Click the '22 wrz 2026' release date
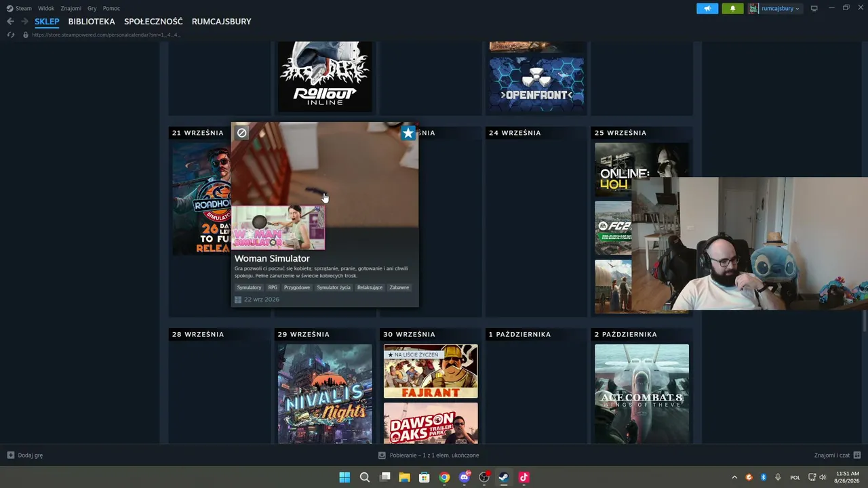Screen dimensions: 868x488 coord(262,300)
